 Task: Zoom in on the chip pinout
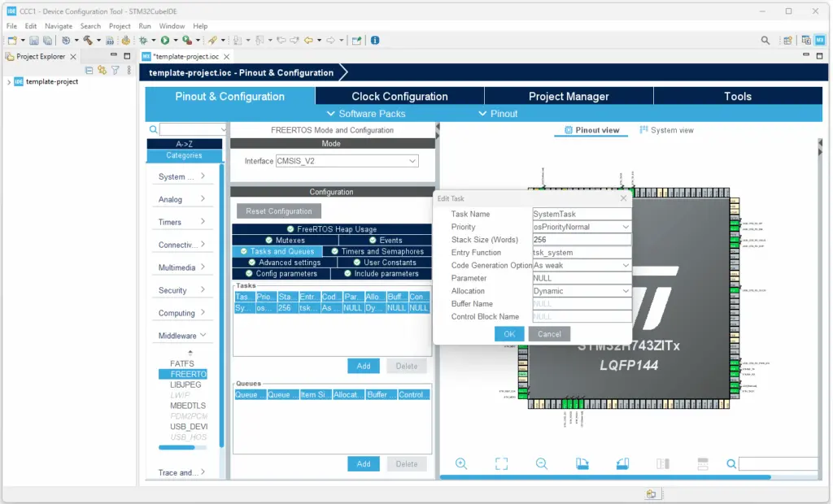point(461,463)
